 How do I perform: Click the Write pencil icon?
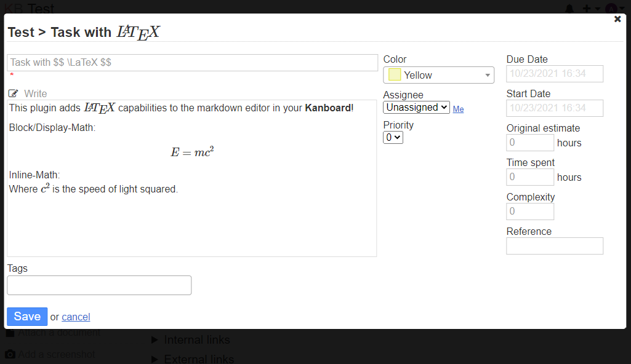(14, 93)
